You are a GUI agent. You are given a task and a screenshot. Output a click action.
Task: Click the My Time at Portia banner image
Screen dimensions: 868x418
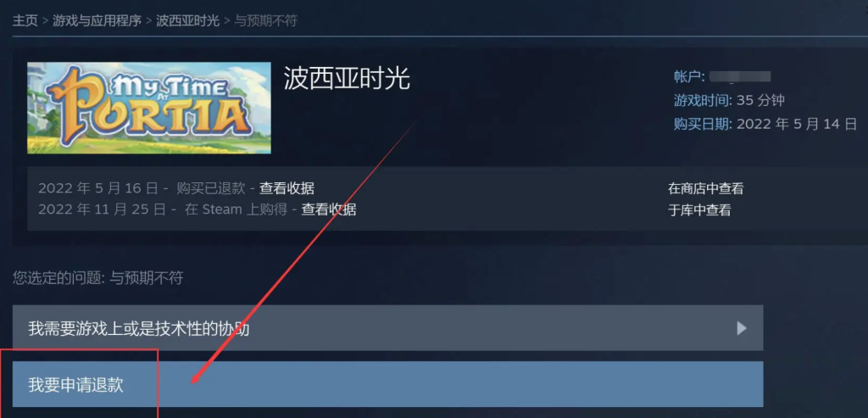(x=149, y=108)
